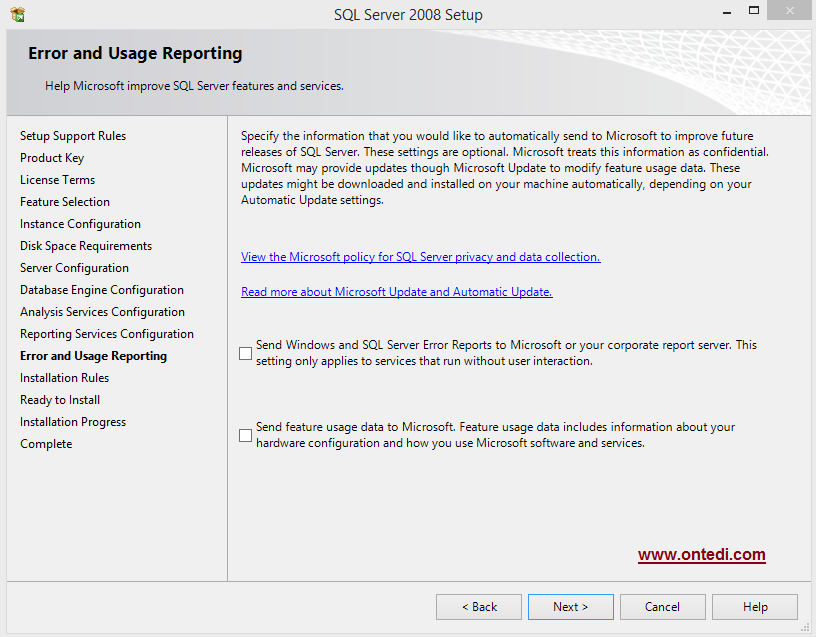
Task: Select Error and Usage Reporting sidebar step
Action: (x=94, y=355)
